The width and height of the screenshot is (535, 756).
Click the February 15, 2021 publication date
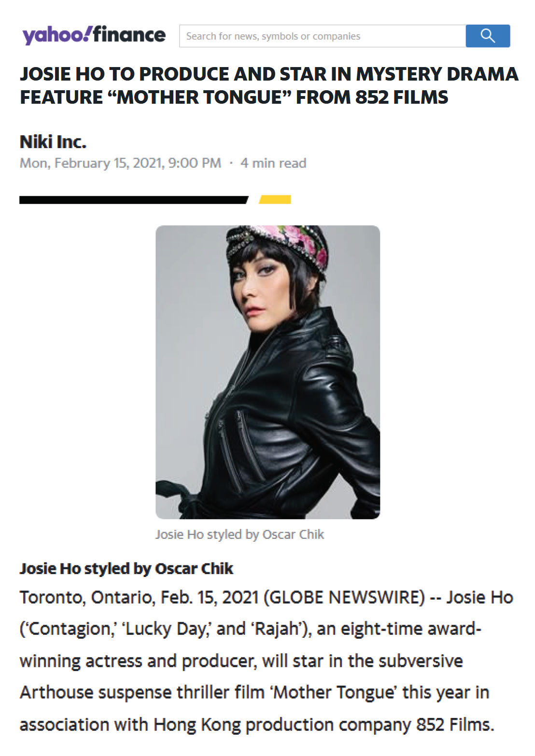(120, 163)
